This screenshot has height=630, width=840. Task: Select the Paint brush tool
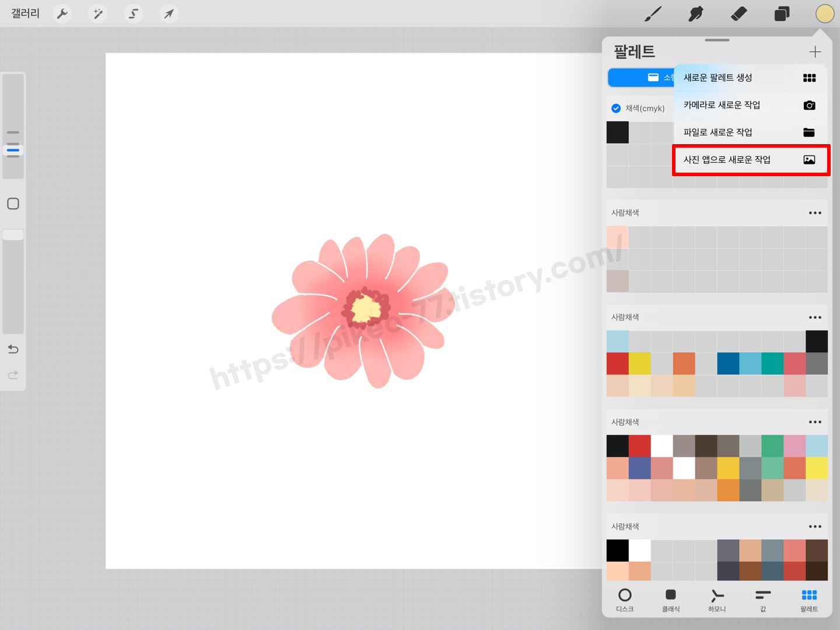point(653,13)
